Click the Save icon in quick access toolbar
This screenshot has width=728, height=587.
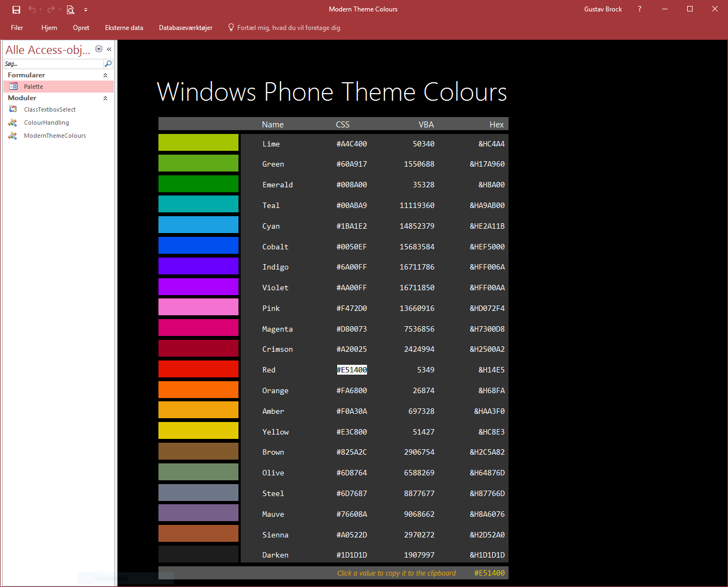pyautogui.click(x=16, y=10)
